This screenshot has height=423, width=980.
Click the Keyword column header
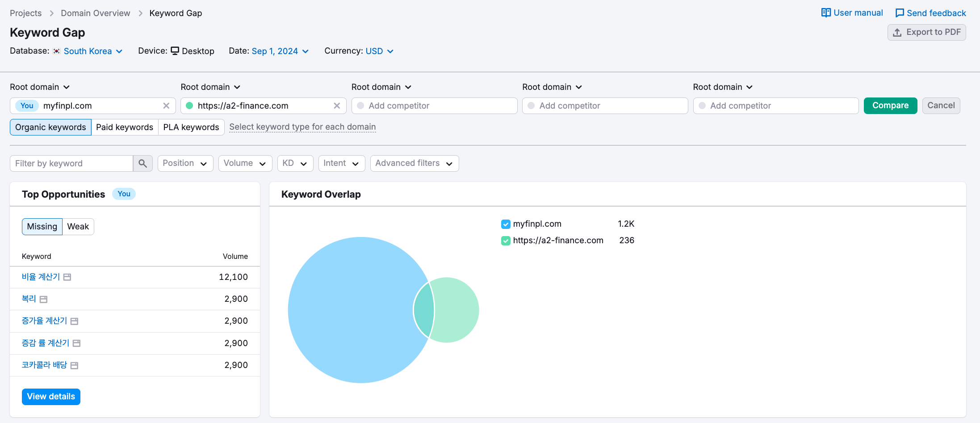click(x=37, y=257)
